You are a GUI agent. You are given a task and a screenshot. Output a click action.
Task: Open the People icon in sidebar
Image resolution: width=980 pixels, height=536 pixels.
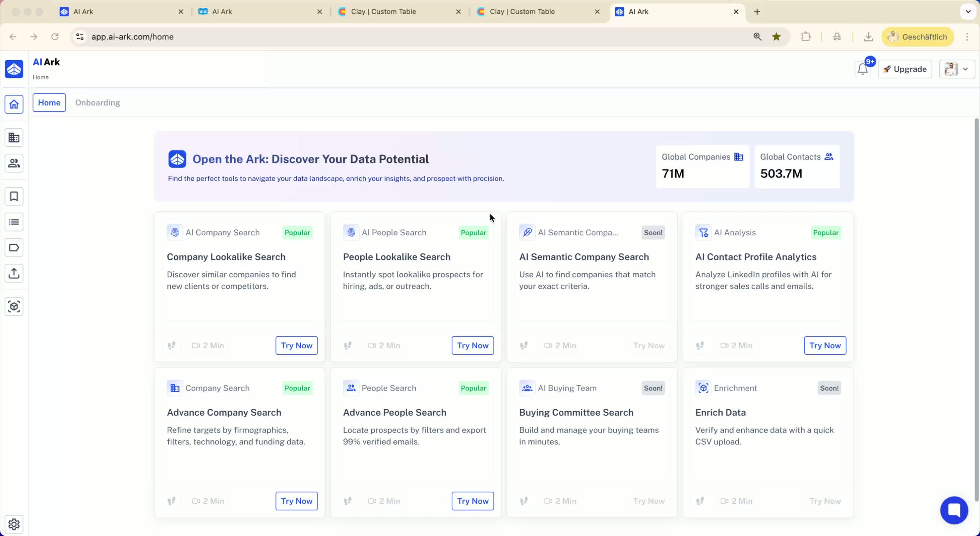tap(14, 163)
